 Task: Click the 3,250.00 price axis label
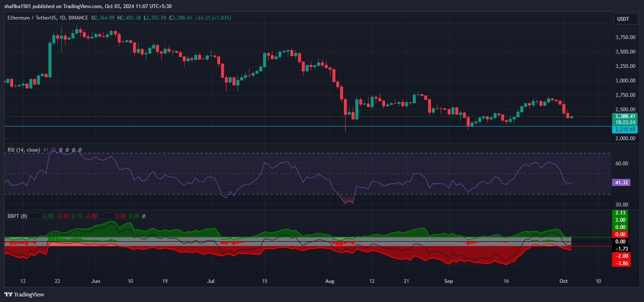point(625,66)
